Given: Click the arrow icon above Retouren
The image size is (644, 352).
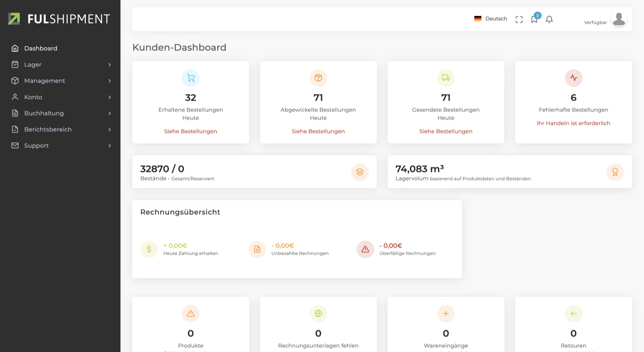Looking at the screenshot, I should (574, 313).
